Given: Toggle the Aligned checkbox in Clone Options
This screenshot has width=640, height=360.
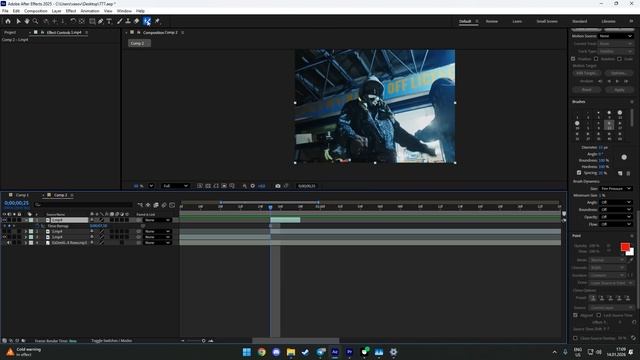Looking at the screenshot, I should pos(575,315).
